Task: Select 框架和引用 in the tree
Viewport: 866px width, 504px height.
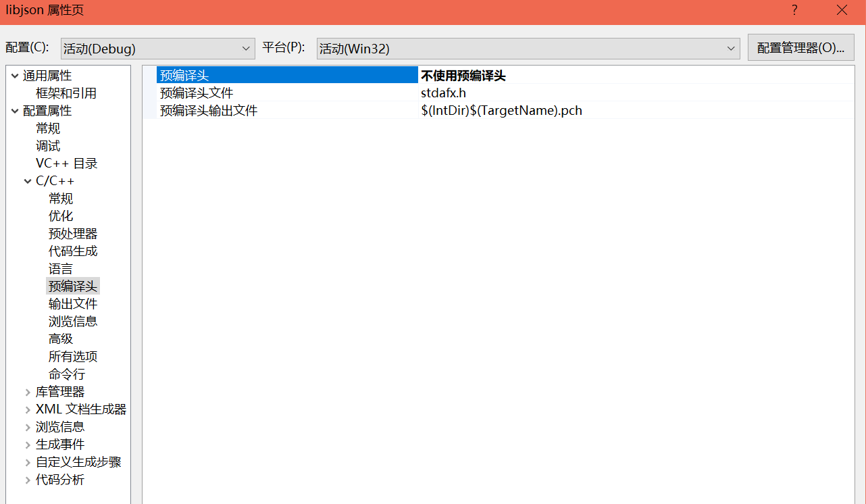Action: click(66, 93)
